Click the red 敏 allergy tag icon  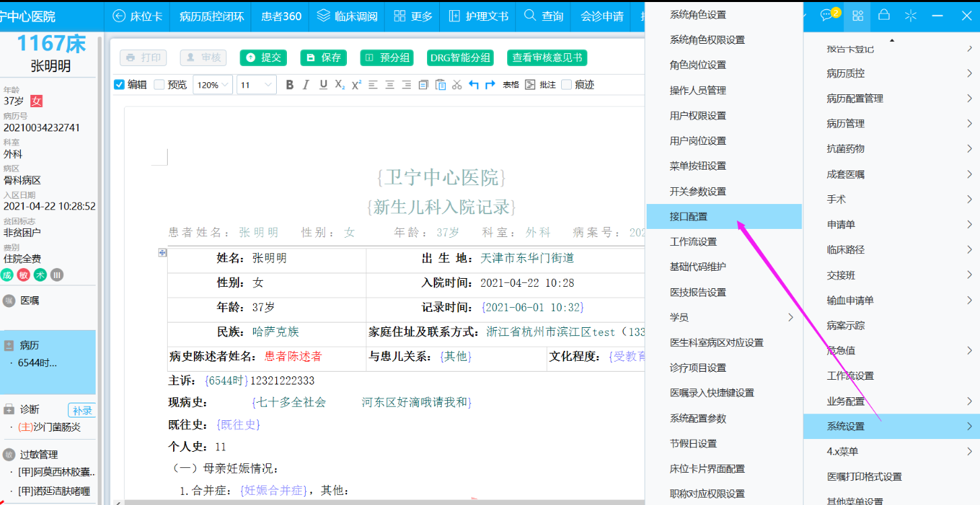click(x=24, y=274)
